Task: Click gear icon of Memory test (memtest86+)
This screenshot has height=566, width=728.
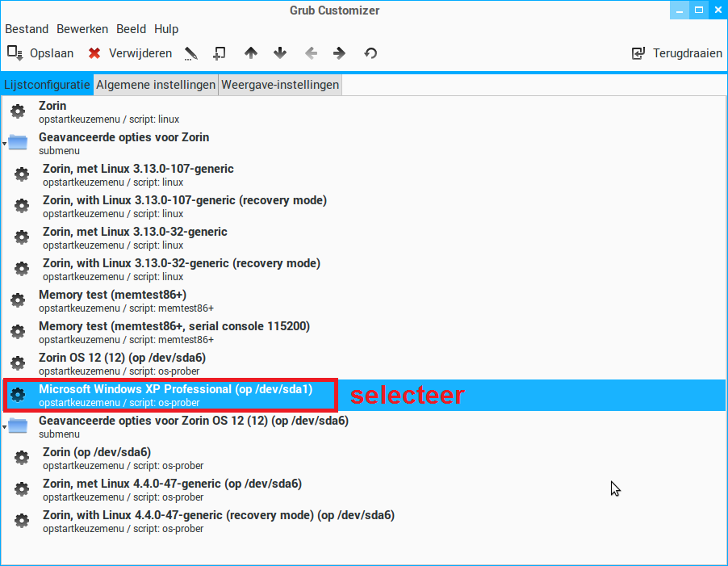Action: pos(18,300)
